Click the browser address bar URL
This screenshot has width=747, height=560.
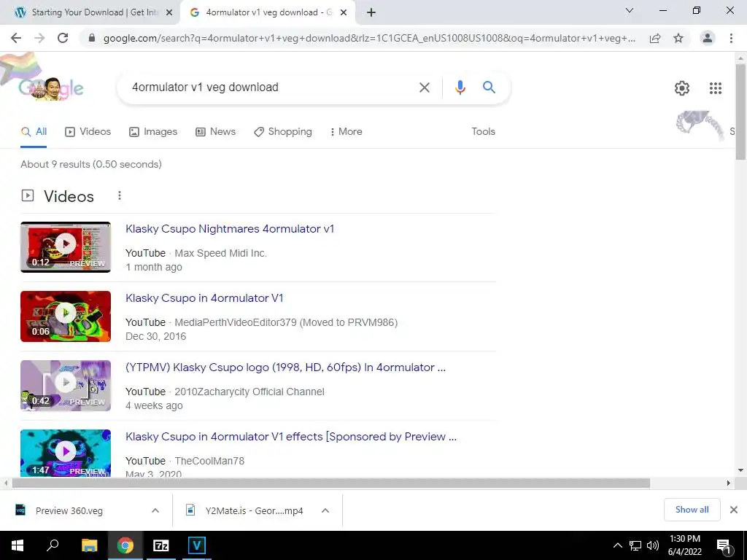click(x=369, y=38)
